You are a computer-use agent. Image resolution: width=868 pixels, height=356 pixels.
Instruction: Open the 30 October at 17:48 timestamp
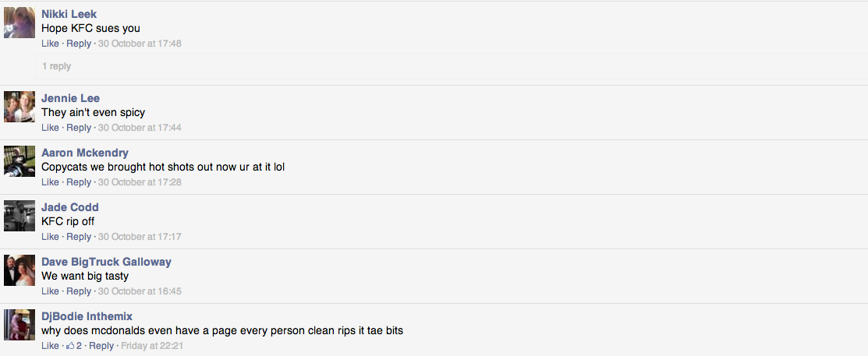point(140,43)
